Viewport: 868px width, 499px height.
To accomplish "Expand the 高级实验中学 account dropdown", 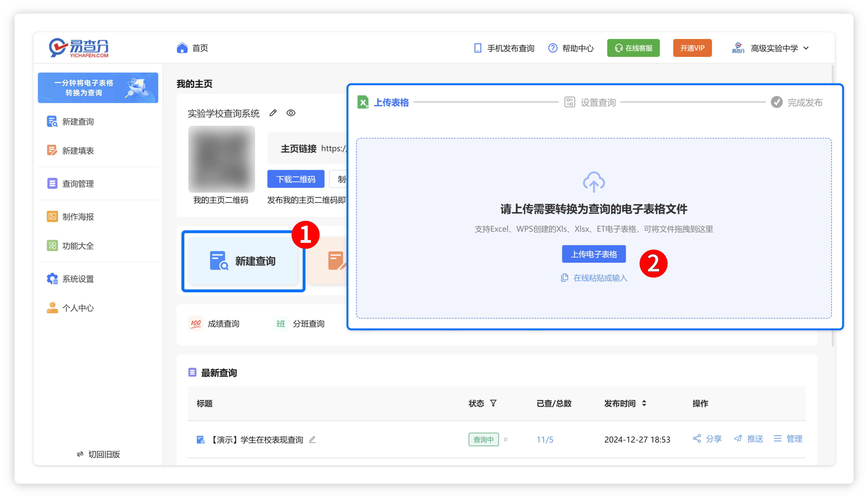I will [806, 48].
